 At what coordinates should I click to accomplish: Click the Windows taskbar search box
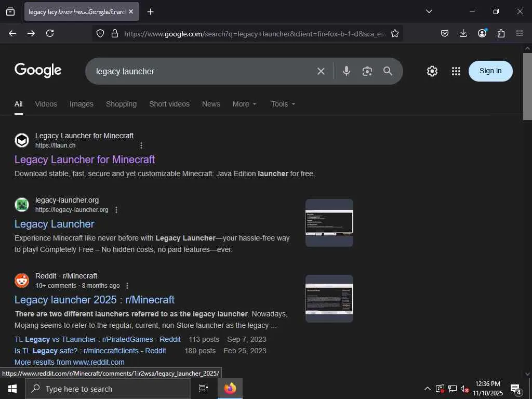(108, 389)
